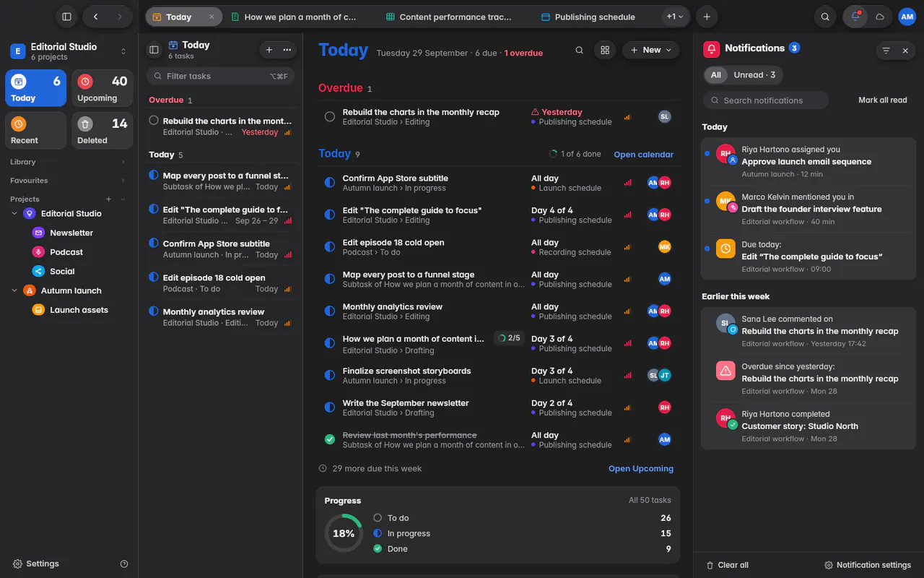Open the notifications bell in the top bar

(855, 17)
